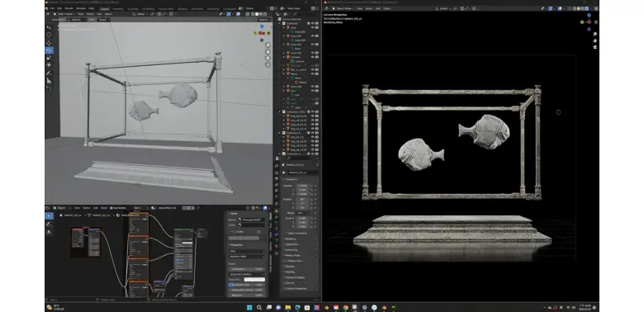Viewport: 644px width, 312px height.
Task: Toggle render camera icon for Plane in outliner
Action: point(317,74)
